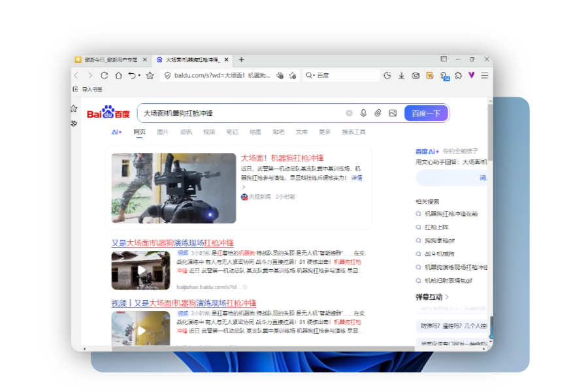Open Downloads via the down-arrow toolbar icon
The width and height of the screenshot is (588, 392).
[401, 76]
